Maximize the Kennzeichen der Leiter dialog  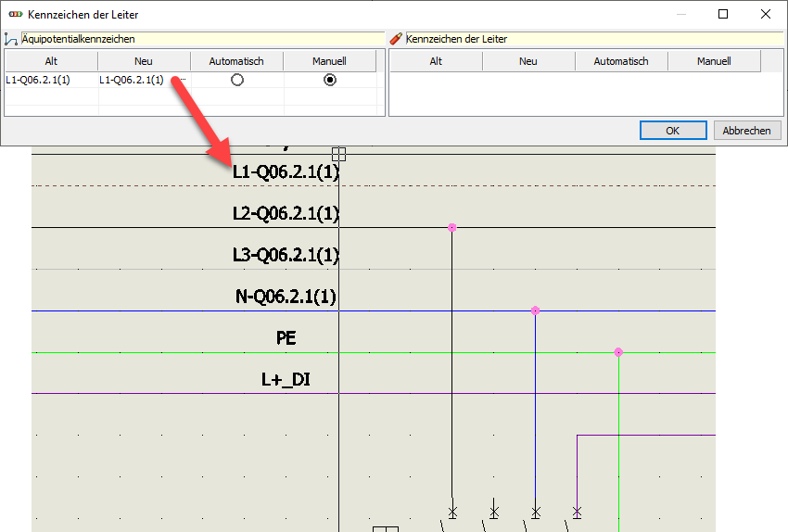[723, 15]
